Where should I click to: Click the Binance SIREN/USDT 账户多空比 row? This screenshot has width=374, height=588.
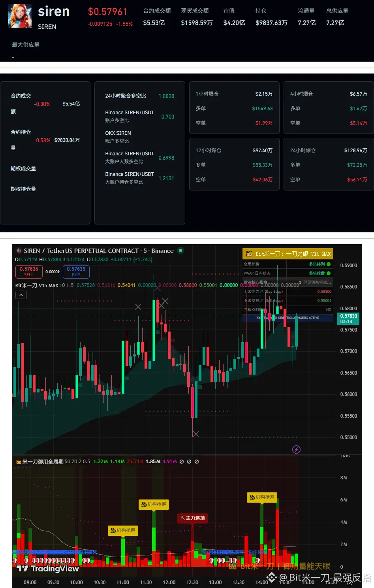point(139,116)
